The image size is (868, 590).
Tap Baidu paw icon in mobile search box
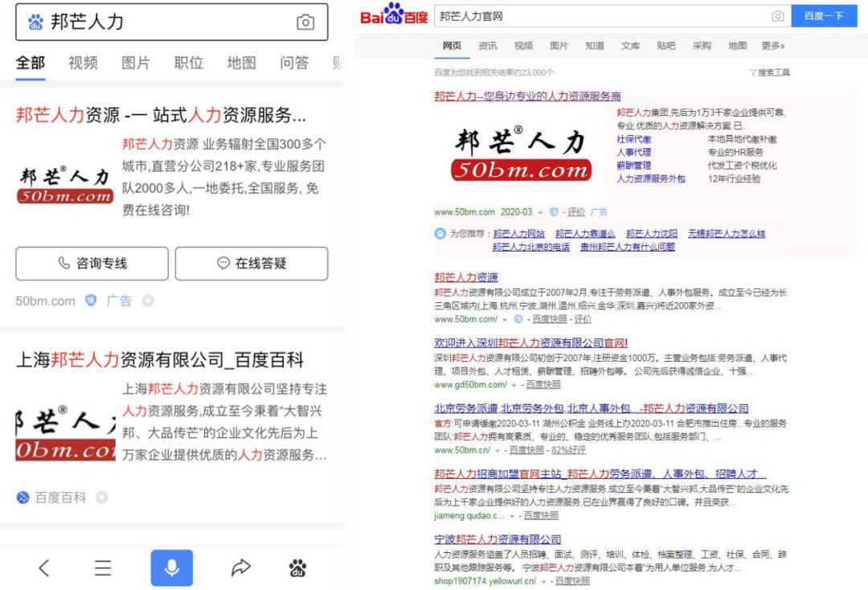36,23
